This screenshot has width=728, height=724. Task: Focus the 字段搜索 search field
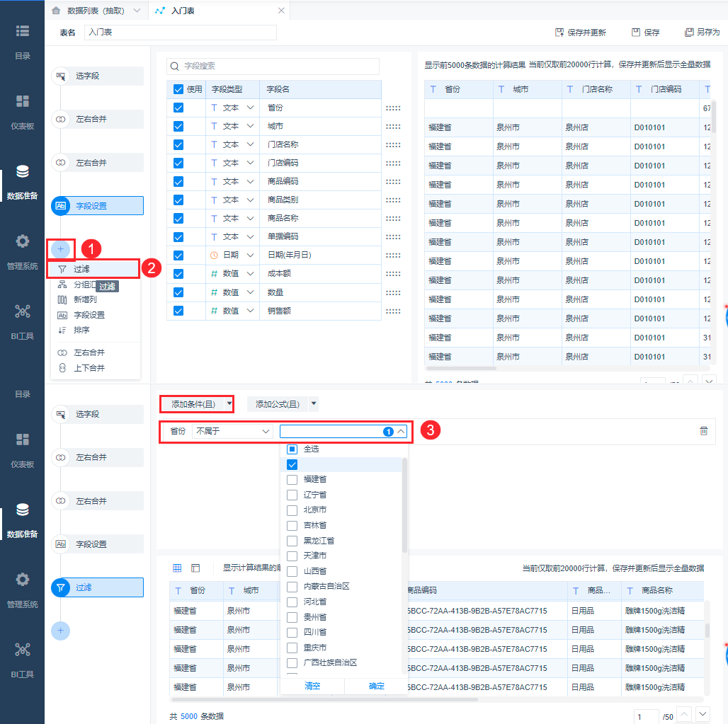[273, 67]
